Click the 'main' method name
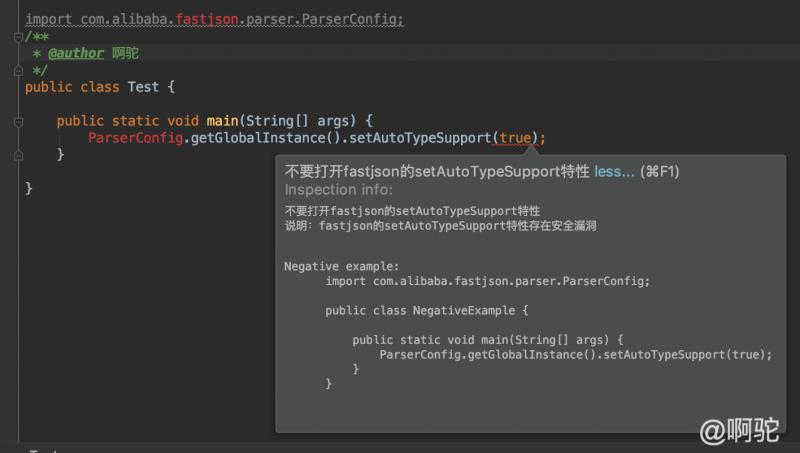 point(223,121)
